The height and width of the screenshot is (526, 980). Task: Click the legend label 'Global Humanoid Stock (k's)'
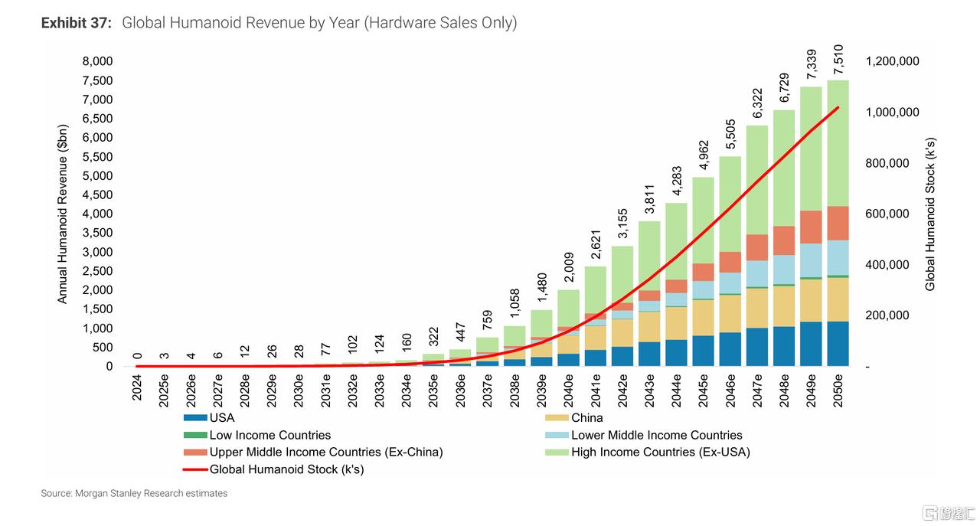tap(287, 469)
